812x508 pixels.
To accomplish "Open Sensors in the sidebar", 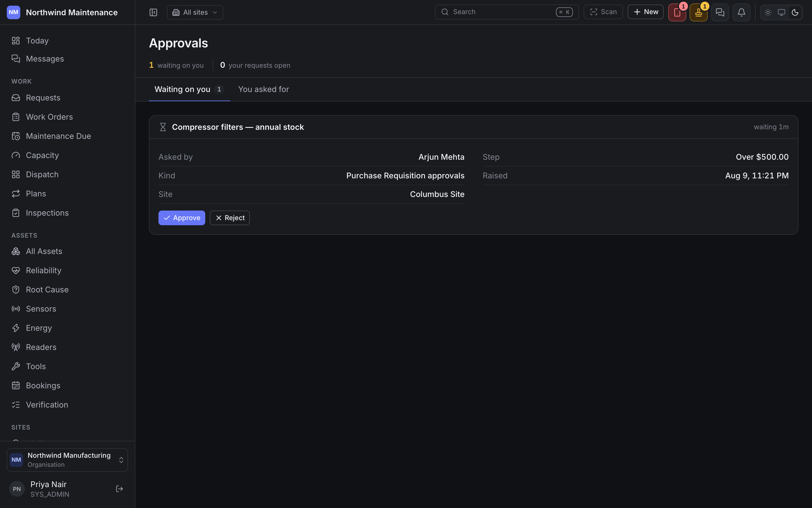I will 67,309.
